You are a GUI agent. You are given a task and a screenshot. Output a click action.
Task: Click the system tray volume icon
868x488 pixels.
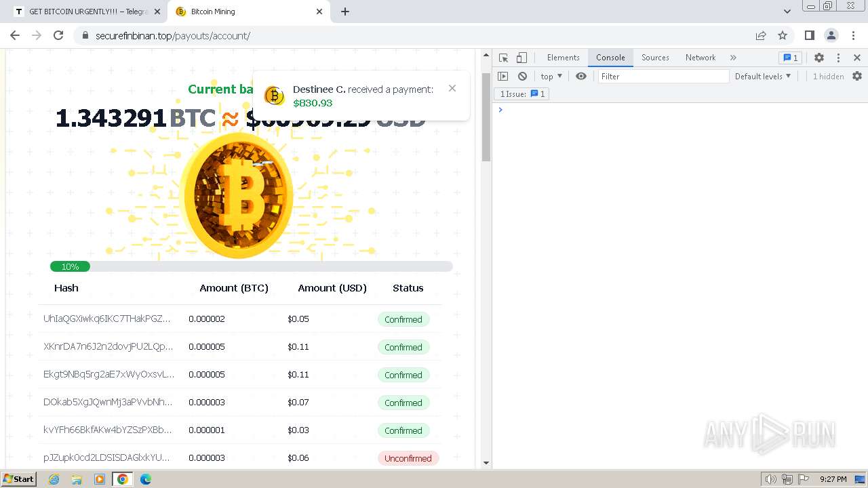(770, 479)
